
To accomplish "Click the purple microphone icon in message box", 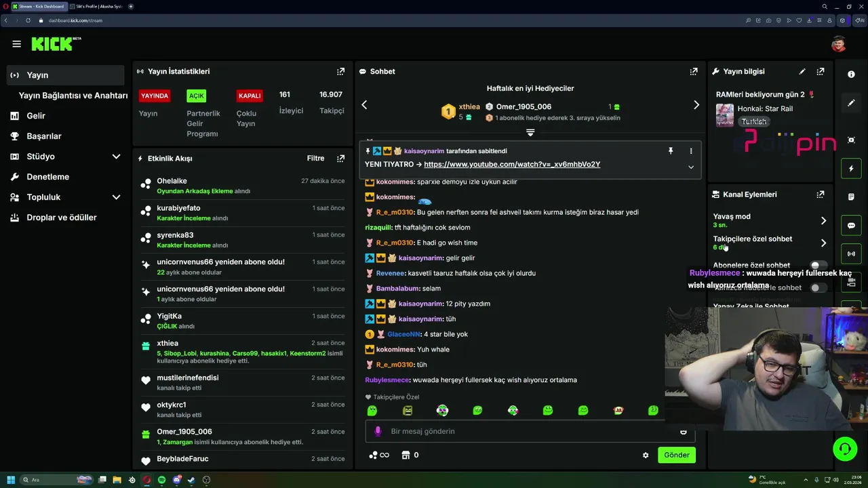I will point(378,431).
